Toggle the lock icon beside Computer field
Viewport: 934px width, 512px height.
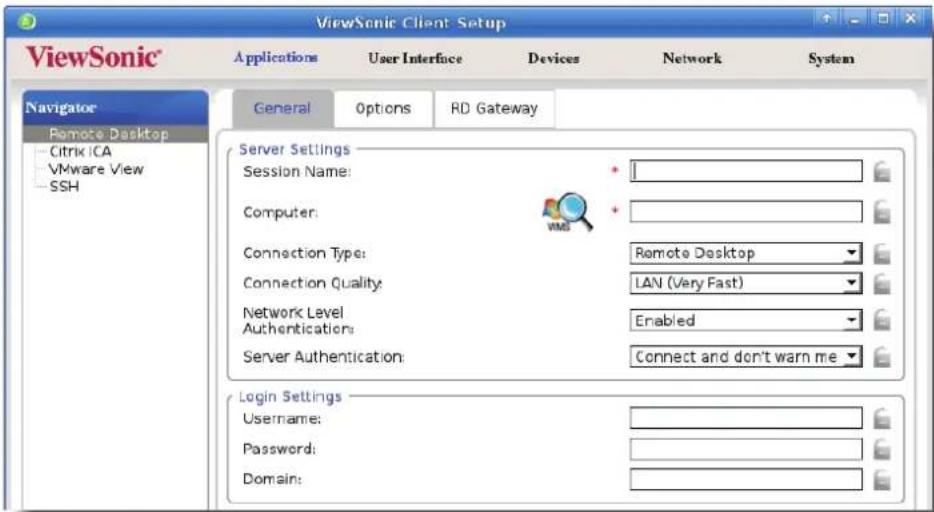pyautogui.click(x=882, y=212)
